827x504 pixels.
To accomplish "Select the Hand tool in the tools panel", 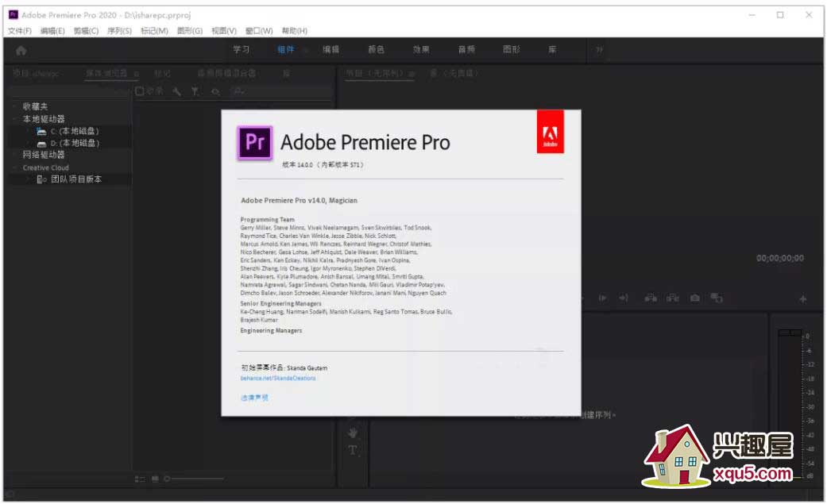I will pyautogui.click(x=353, y=433).
